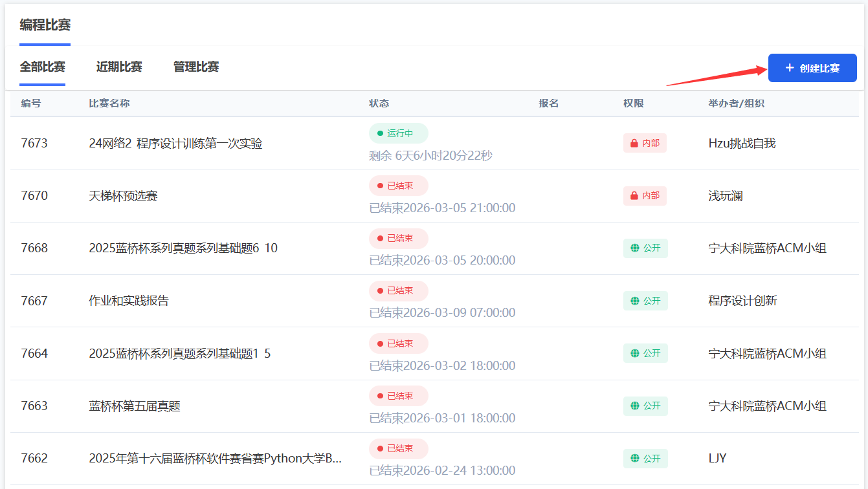The width and height of the screenshot is (868, 489).
Task: Click the lock icon on 天梯杯预选赛 row
Action: [635, 195]
